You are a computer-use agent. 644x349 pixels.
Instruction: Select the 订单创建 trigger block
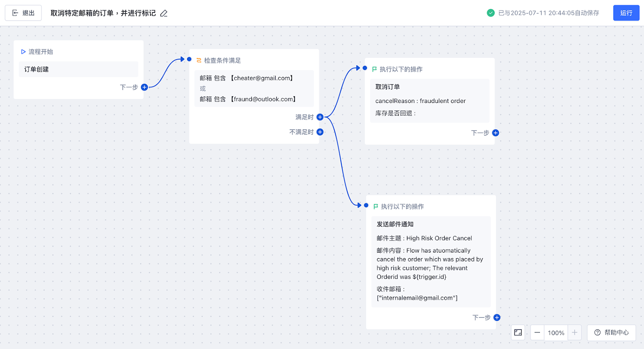pyautogui.click(x=78, y=69)
